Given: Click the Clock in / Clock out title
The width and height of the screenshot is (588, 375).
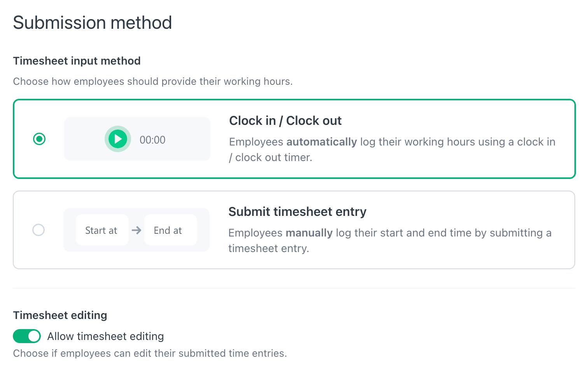Looking at the screenshot, I should [x=285, y=121].
